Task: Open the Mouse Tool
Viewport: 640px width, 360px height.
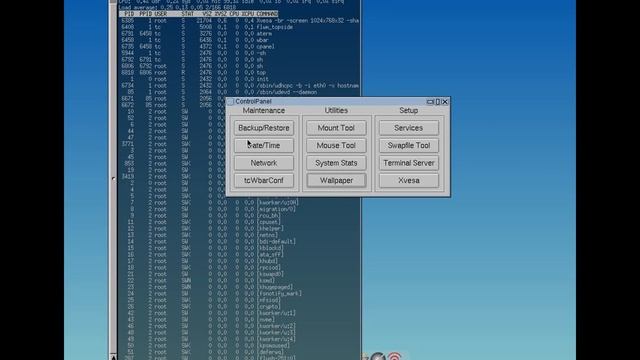Action: coord(336,145)
